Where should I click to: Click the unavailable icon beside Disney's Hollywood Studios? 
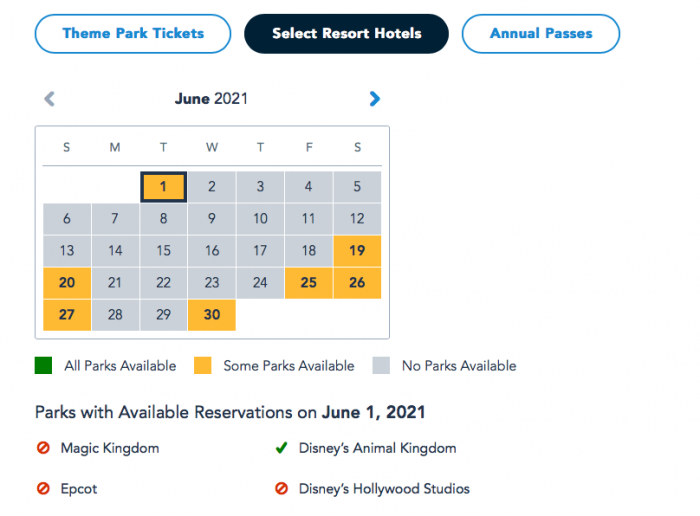click(x=282, y=489)
